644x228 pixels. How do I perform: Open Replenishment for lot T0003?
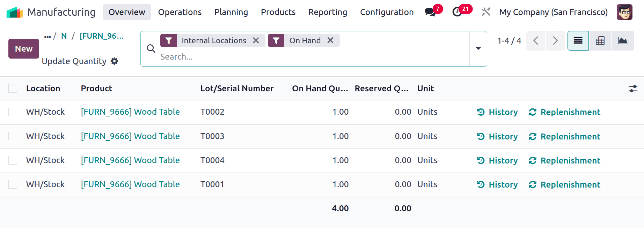[564, 137]
